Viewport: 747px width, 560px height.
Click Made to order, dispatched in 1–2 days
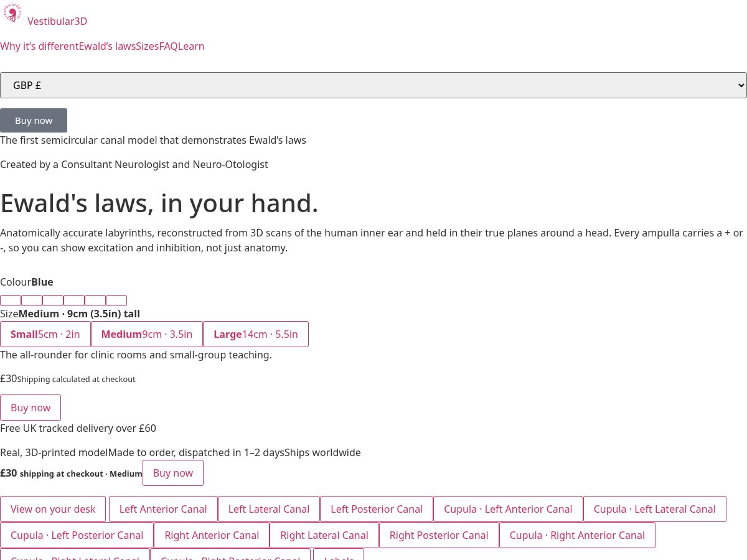196,452
